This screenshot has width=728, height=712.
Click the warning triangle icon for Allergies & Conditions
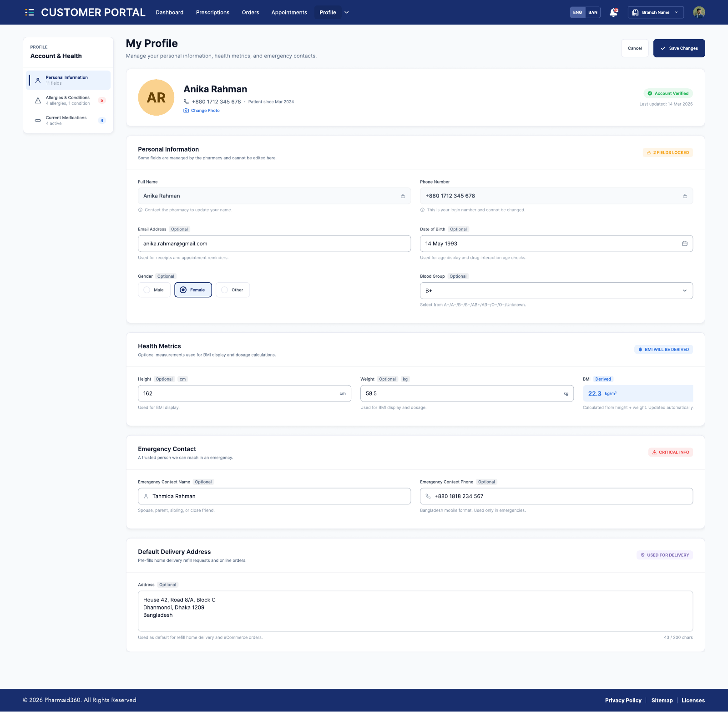point(38,100)
